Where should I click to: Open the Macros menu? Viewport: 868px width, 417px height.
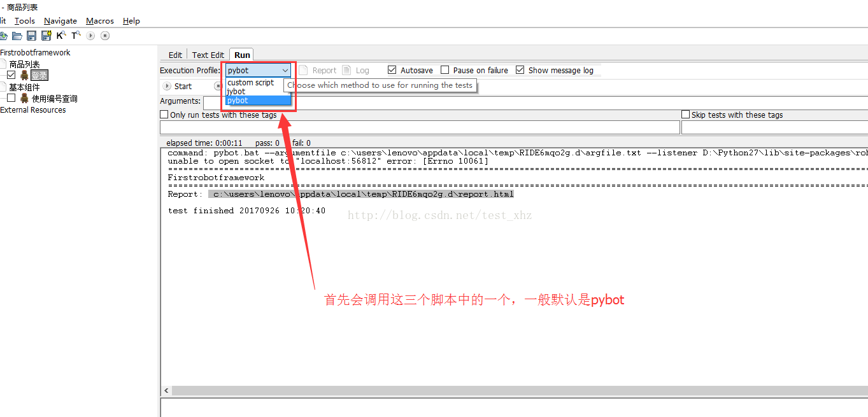[100, 21]
